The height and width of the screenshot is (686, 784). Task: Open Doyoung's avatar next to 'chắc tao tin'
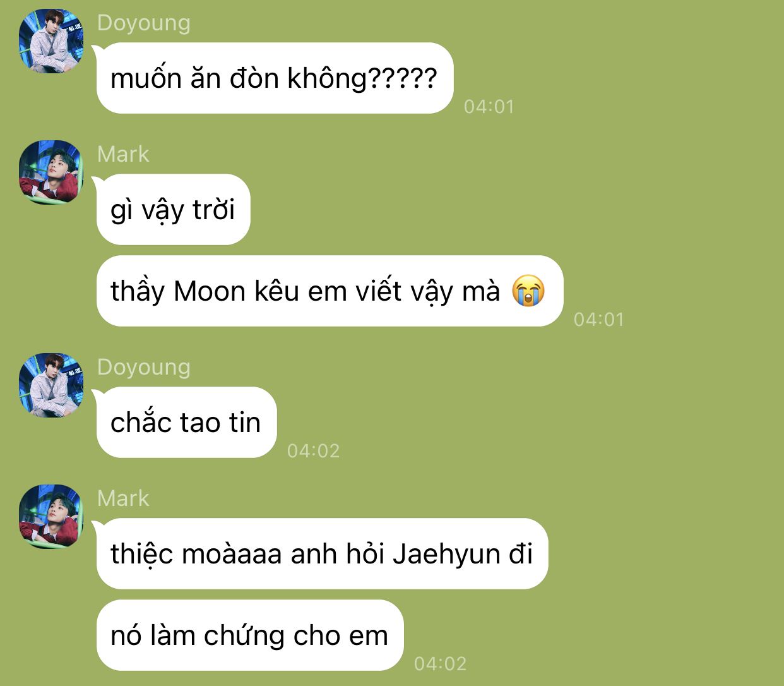coord(51,385)
